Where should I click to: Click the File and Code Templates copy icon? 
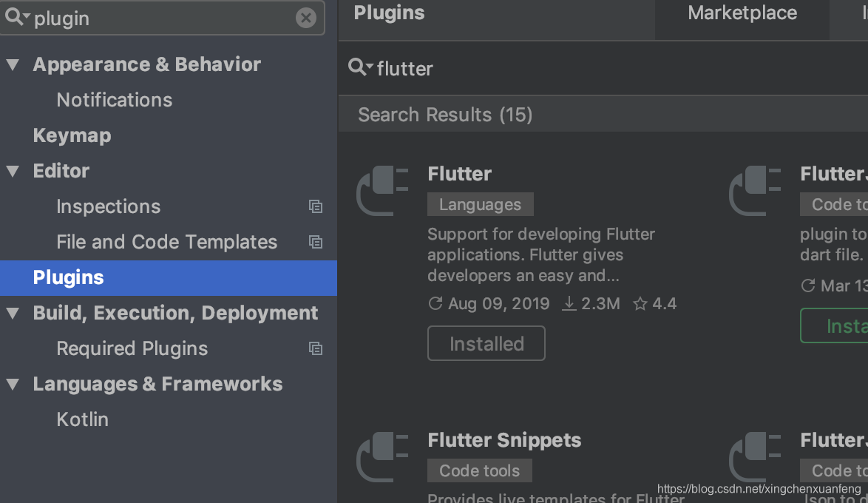(x=316, y=242)
